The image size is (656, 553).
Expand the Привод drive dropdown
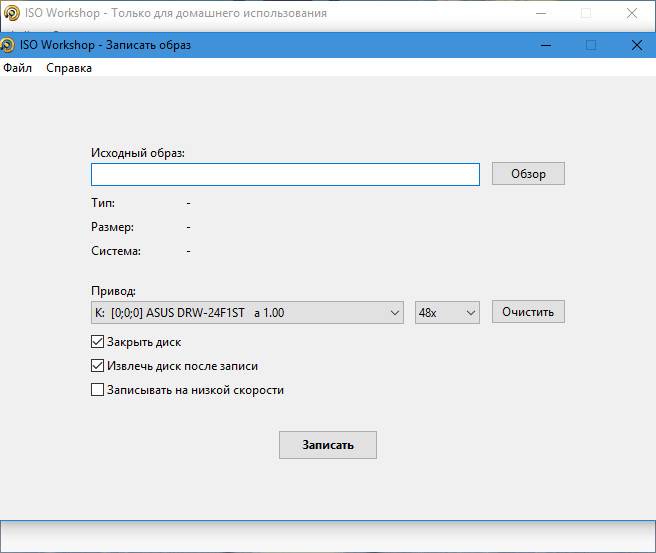(247, 312)
